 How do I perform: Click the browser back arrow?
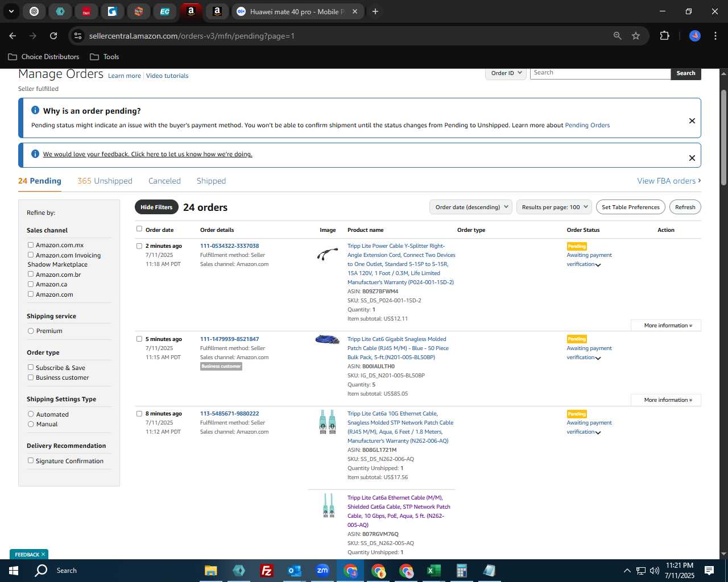[13, 36]
